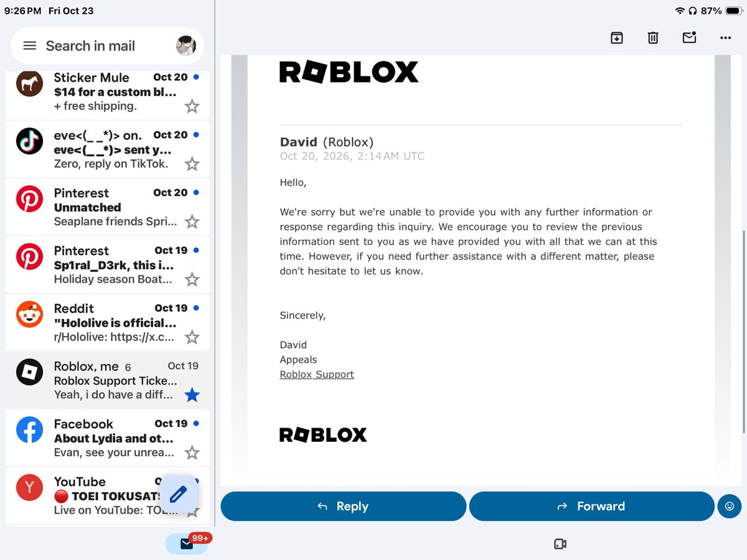Add an emoji reaction to the email
The width and height of the screenshot is (747, 560).
[x=729, y=506]
